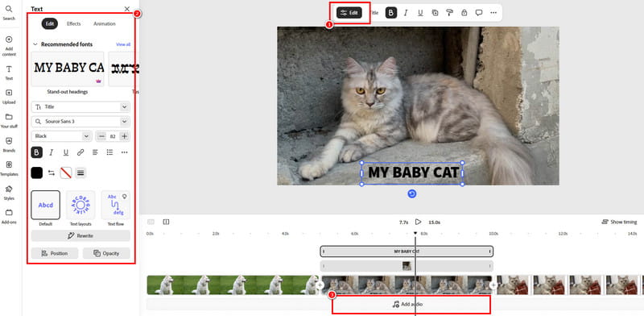The width and height of the screenshot is (644, 316).
Task: Open more options in the top toolbar
Action: (x=493, y=13)
